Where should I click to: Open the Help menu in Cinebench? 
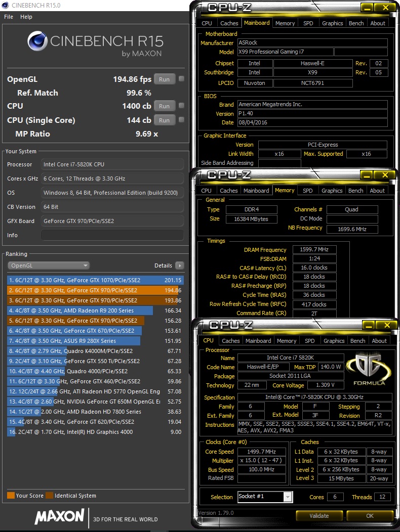[26, 17]
